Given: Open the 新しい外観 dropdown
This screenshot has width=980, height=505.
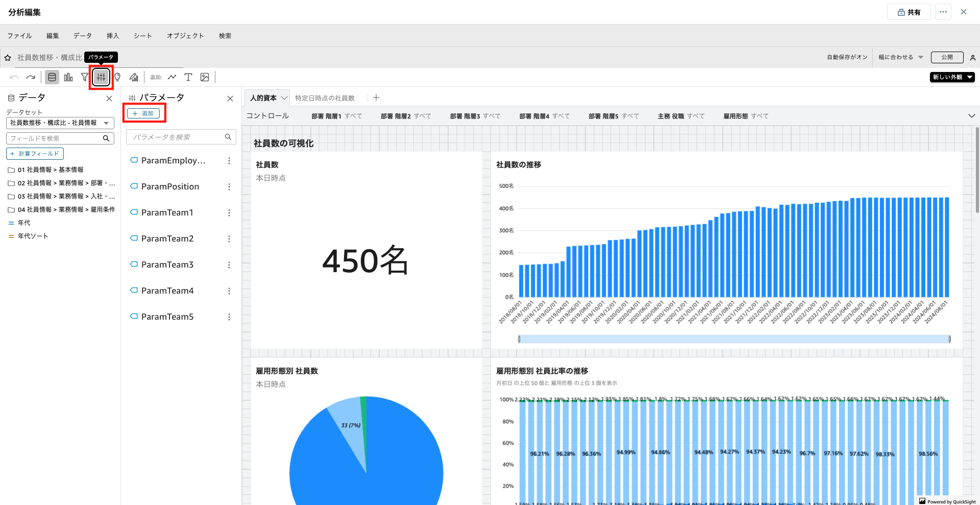Looking at the screenshot, I should pos(952,77).
